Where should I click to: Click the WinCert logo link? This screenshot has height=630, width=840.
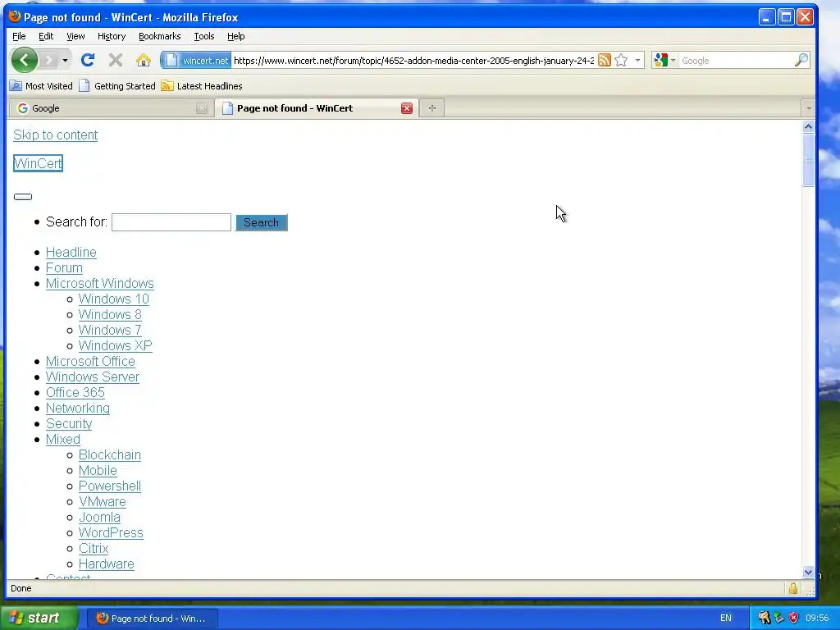click(x=38, y=163)
